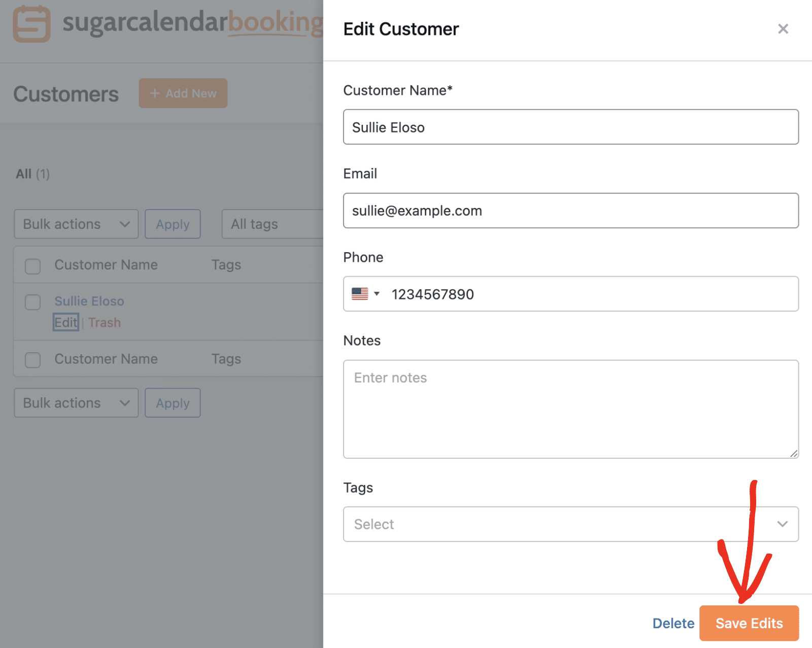
Task: Click the Customer Name column header
Action: (x=106, y=265)
